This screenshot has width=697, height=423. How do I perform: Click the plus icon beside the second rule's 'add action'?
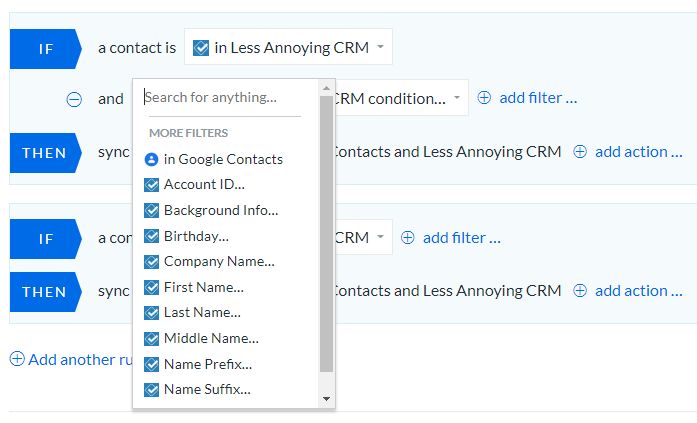pos(580,291)
